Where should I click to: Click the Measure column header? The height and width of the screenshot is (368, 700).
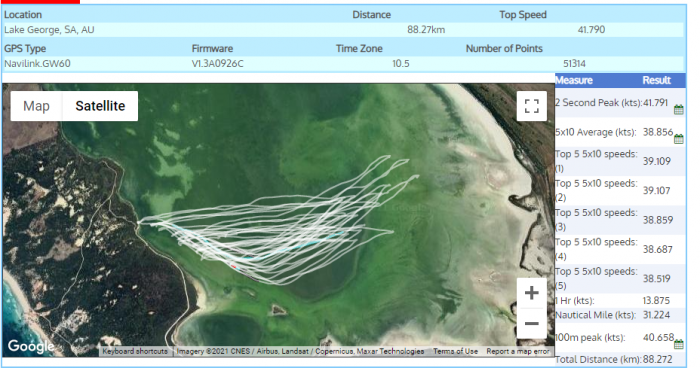coord(574,80)
